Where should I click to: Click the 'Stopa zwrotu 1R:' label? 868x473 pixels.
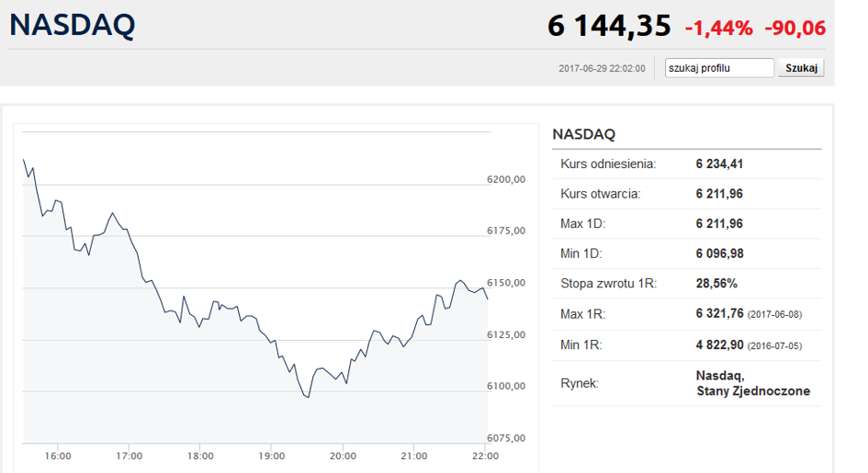[608, 283]
